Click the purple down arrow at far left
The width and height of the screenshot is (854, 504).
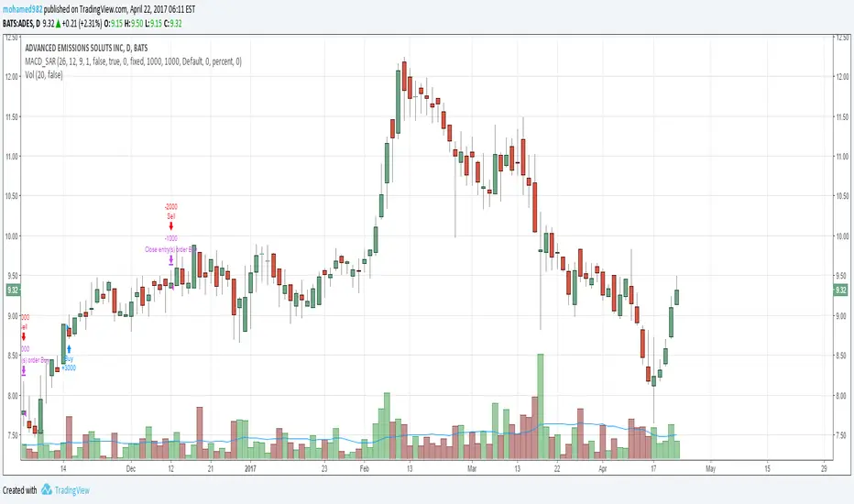[x=24, y=371]
